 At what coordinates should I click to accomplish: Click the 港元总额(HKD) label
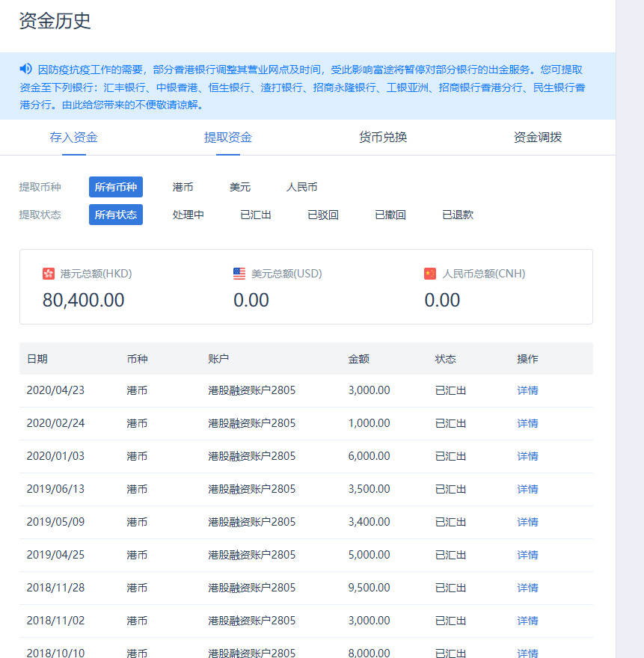tap(96, 274)
